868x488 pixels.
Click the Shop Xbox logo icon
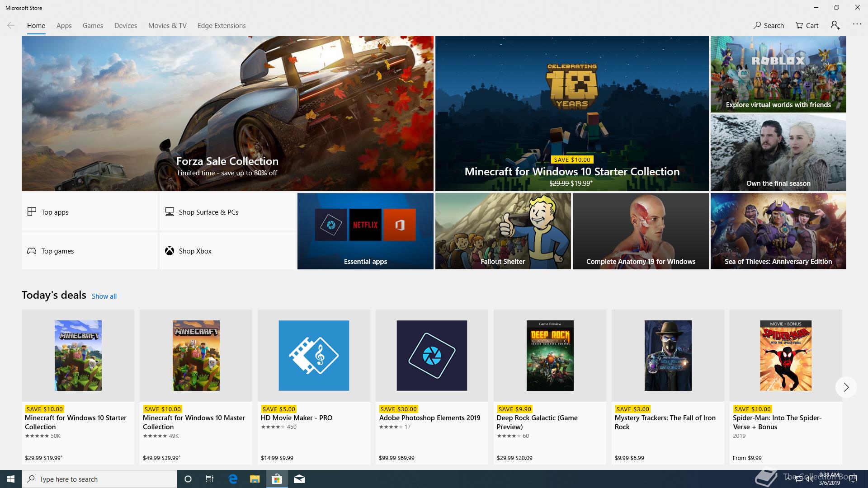click(170, 251)
